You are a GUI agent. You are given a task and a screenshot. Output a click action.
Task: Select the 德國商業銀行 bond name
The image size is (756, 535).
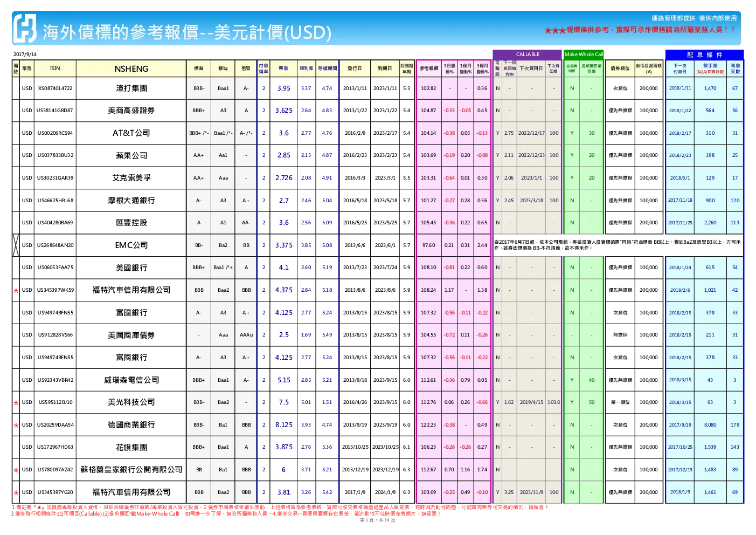coord(131,425)
